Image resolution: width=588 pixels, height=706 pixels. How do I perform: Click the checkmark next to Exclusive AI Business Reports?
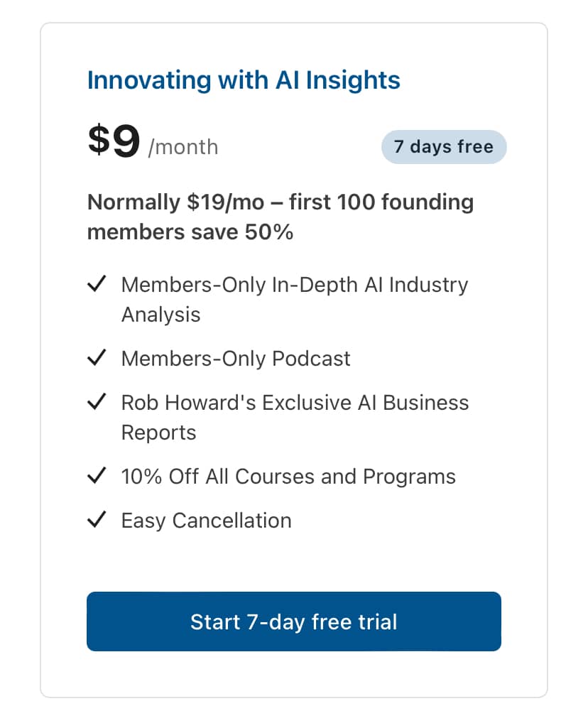click(97, 401)
